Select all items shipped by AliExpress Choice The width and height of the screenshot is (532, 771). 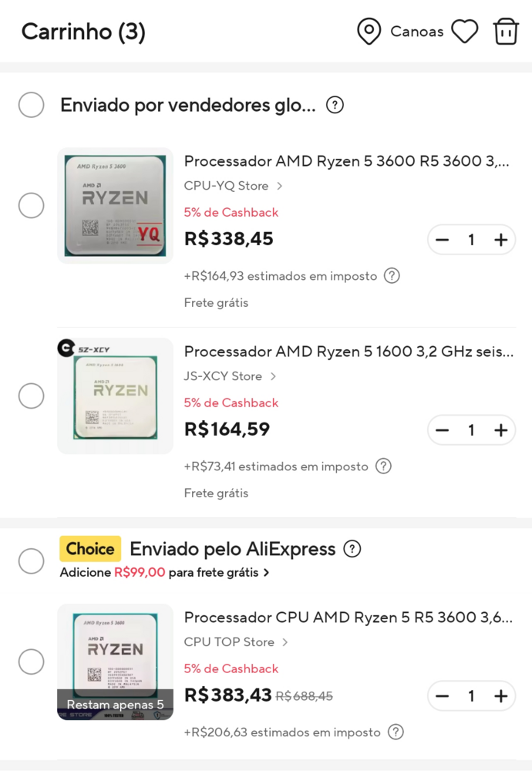click(32, 561)
